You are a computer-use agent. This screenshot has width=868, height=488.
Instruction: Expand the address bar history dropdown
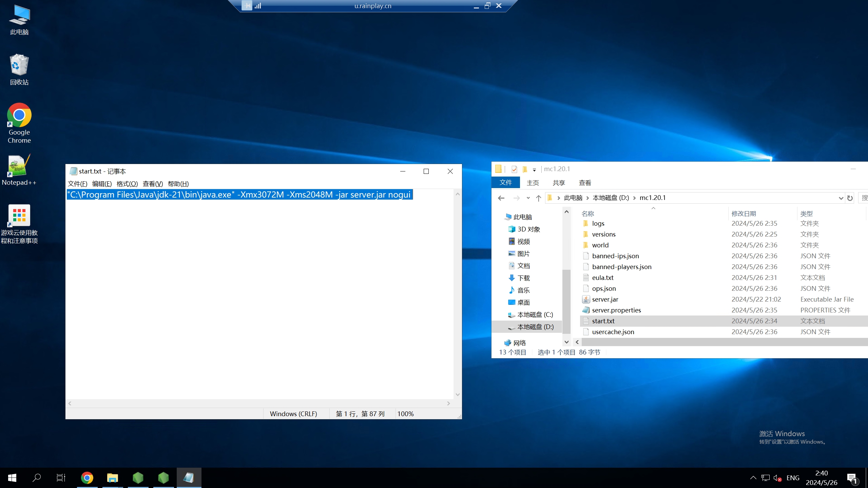pos(841,198)
